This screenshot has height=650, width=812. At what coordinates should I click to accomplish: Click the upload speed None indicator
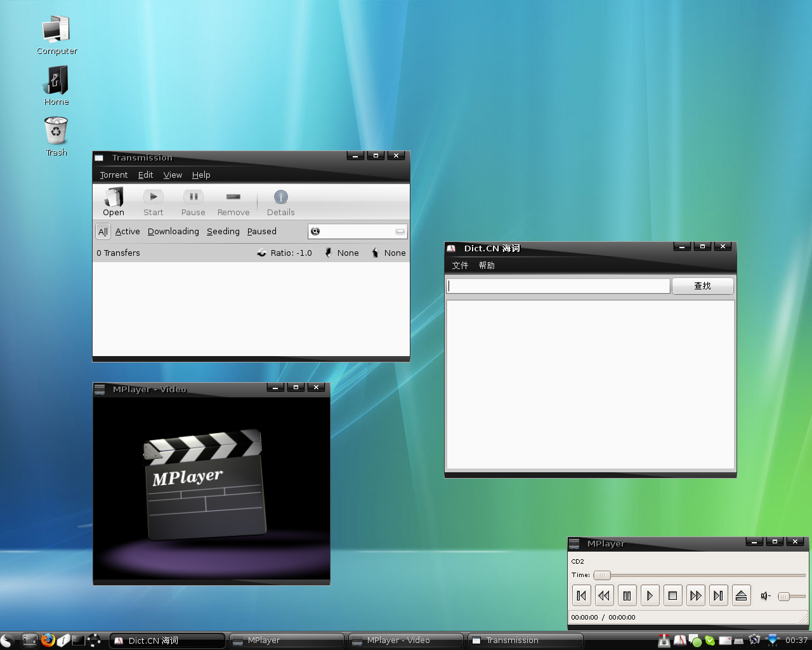pos(388,253)
